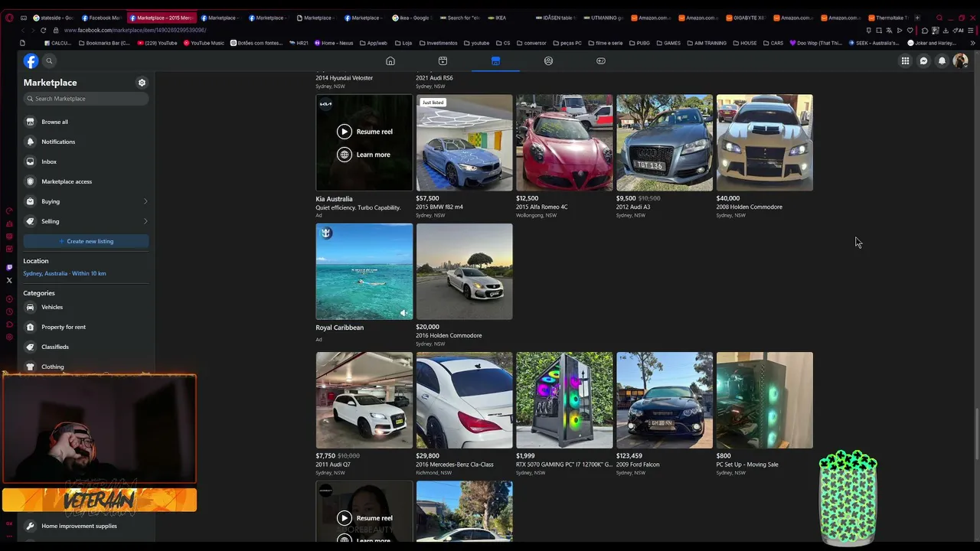
Task: Open the GAMES bookmarks folder
Action: (668, 43)
